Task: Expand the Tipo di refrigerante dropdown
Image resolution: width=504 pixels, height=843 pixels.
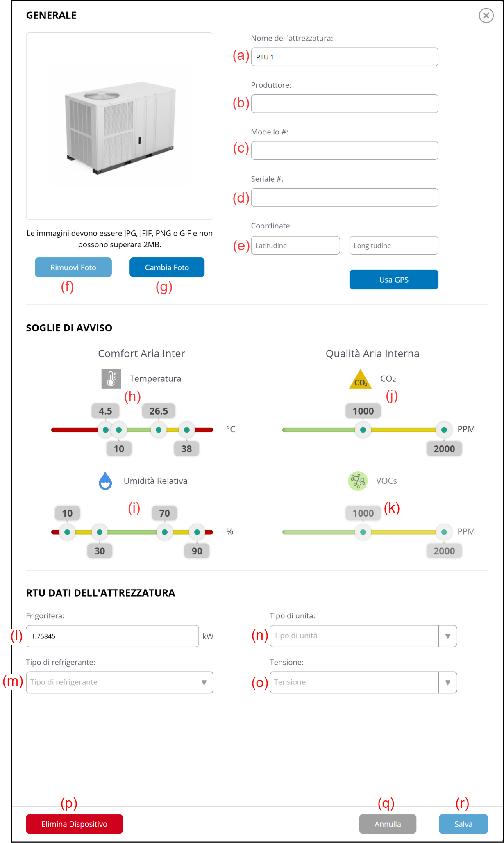Action: click(x=204, y=682)
